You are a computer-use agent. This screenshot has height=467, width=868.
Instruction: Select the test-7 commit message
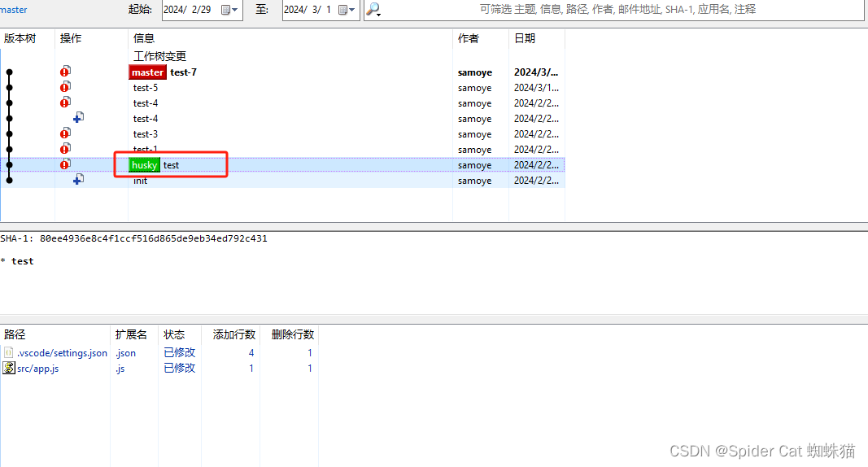coord(183,72)
